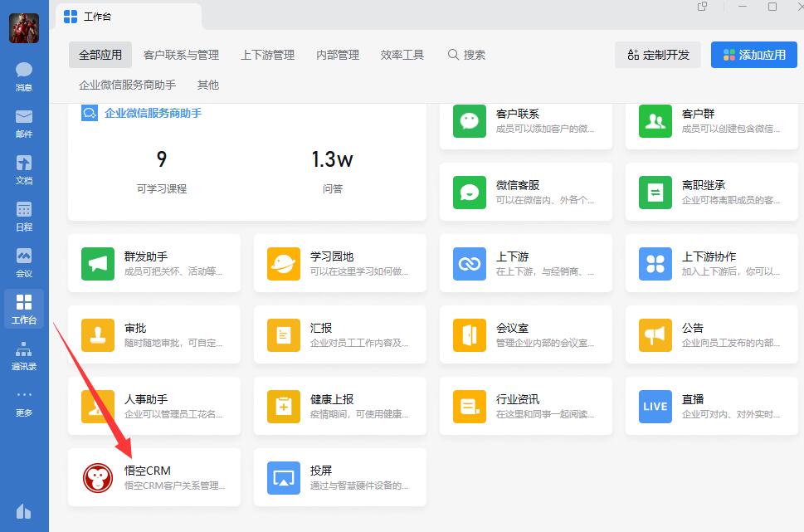Open the 投屏 screen casting app

pos(284,478)
